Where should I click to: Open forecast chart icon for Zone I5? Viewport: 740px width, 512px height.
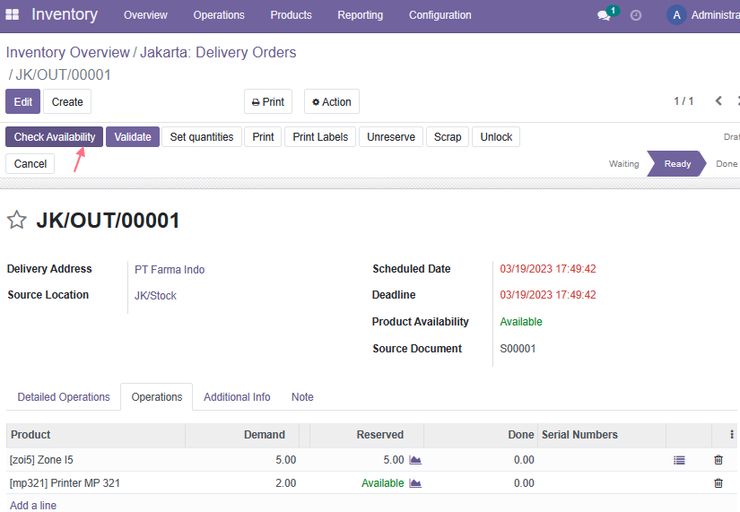pos(415,460)
